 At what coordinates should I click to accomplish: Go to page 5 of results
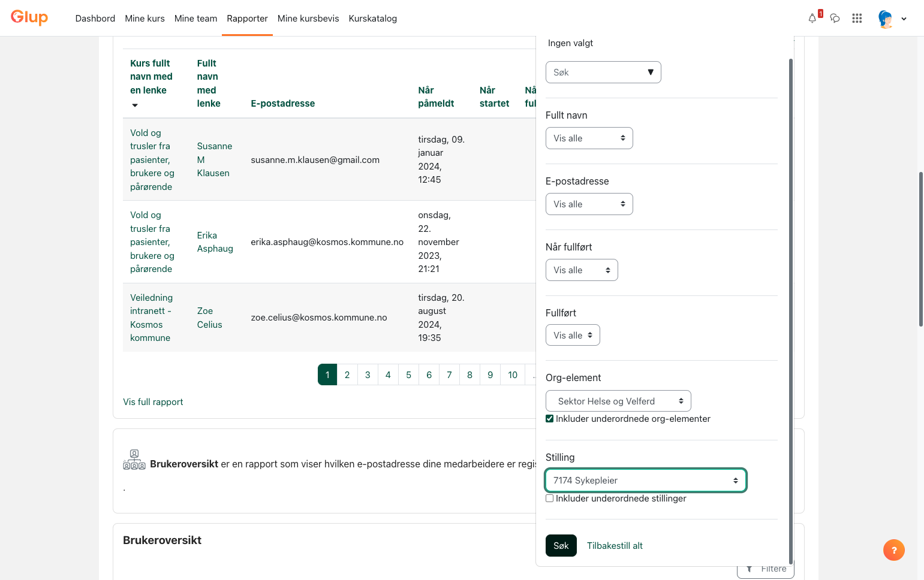[x=409, y=374]
